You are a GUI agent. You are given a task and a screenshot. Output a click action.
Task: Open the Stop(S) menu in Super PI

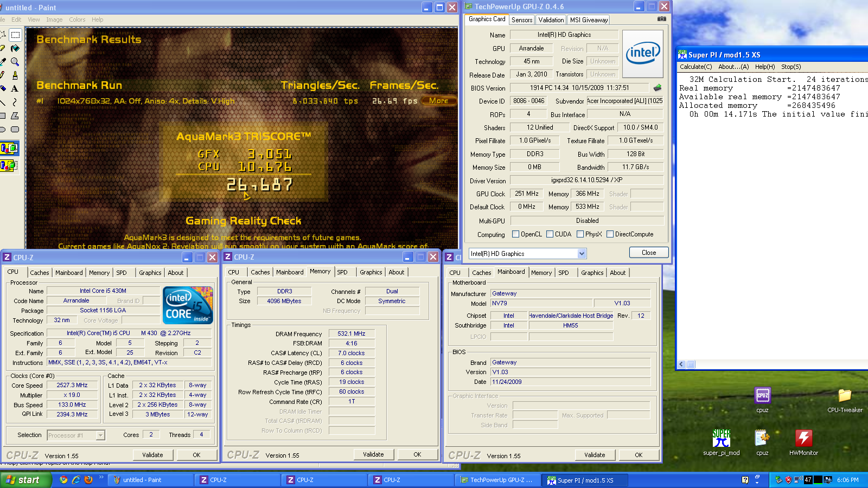tap(791, 67)
